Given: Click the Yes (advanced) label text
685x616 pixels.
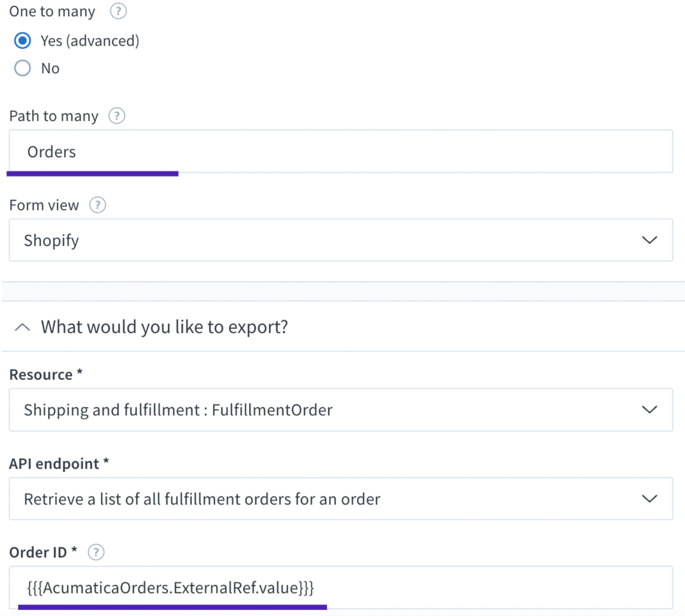Looking at the screenshot, I should (90, 41).
